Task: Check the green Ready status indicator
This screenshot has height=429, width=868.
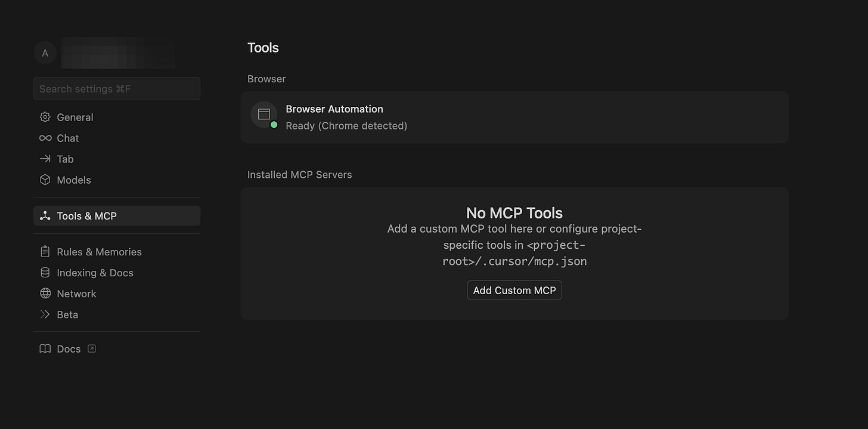Action: [274, 124]
